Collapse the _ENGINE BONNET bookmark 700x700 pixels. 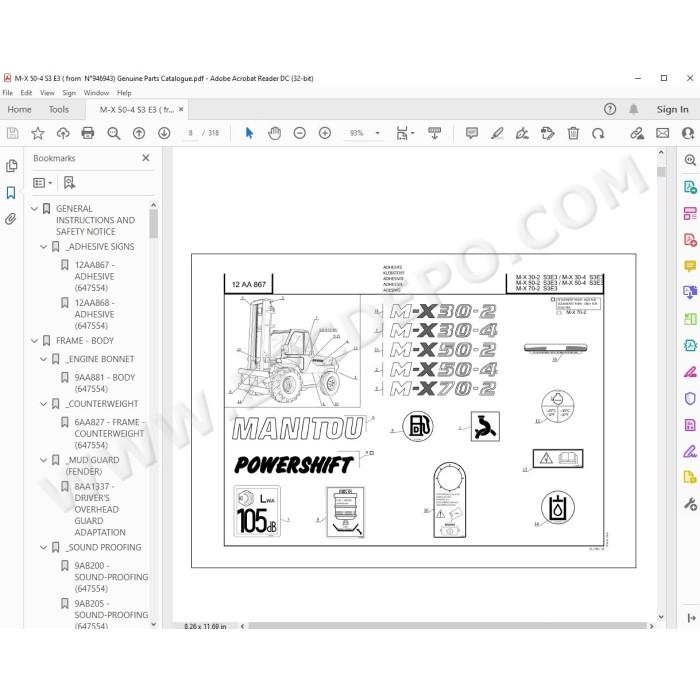43,359
